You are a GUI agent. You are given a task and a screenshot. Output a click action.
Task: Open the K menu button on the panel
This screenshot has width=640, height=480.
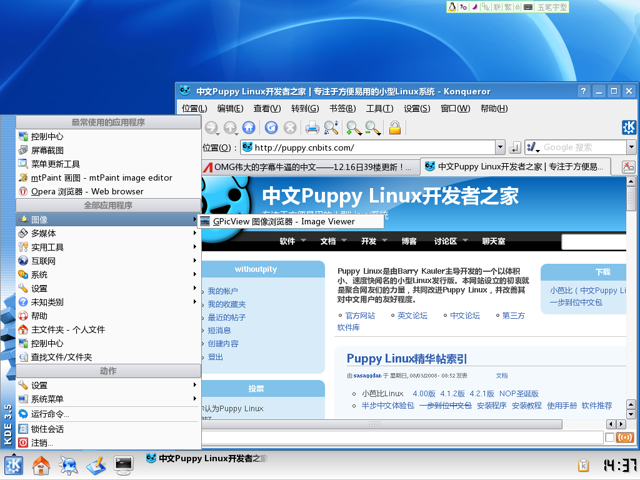pos(13,466)
